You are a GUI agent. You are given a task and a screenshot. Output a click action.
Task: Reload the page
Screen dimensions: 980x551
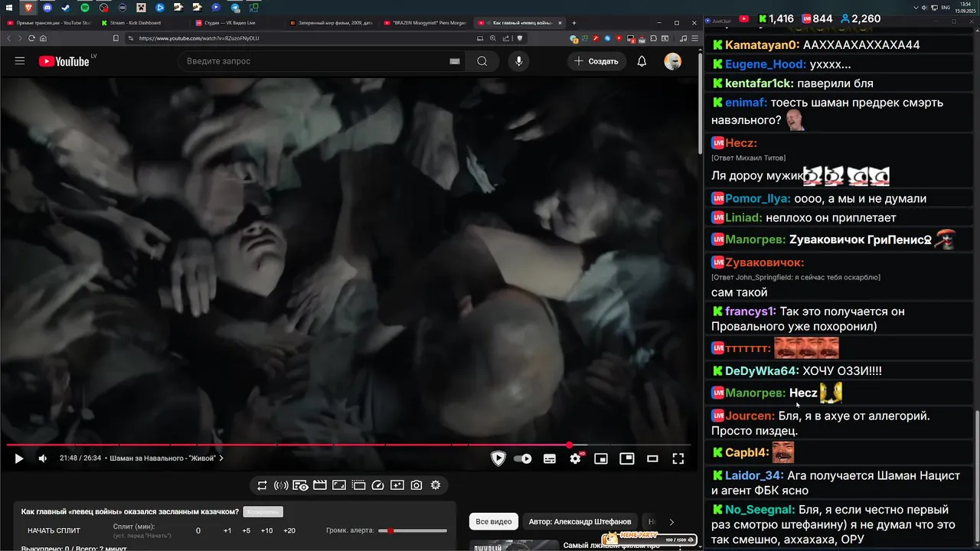31,38
